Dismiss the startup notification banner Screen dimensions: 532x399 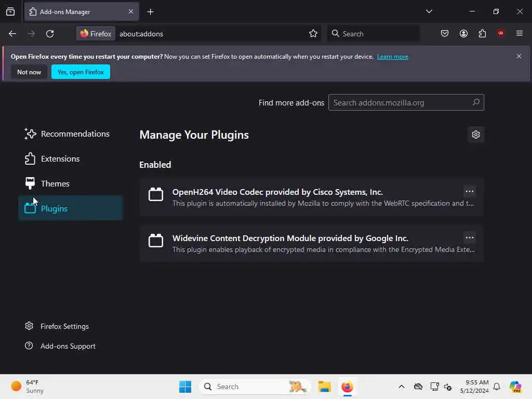519,56
